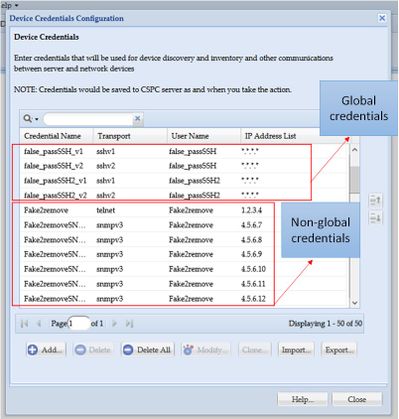The width and height of the screenshot is (399, 419).
Task: Open the Import credentials dialog
Action: (296, 350)
